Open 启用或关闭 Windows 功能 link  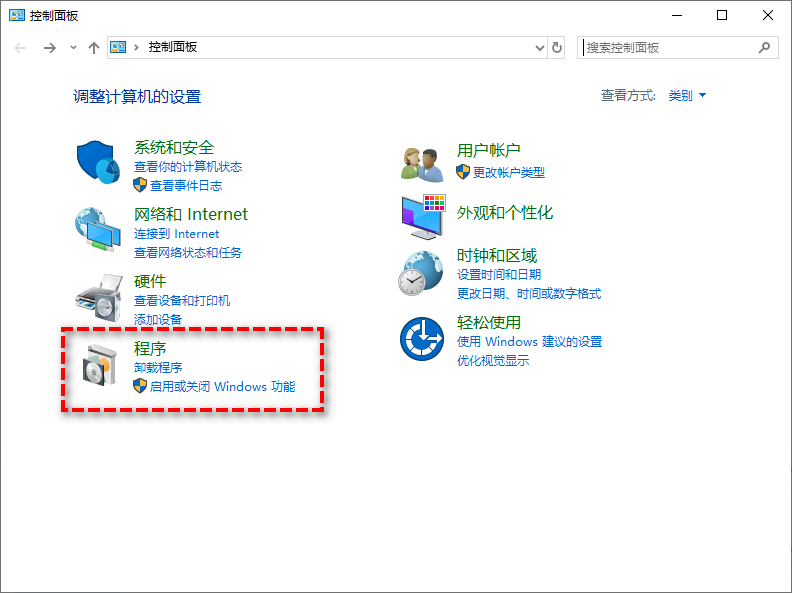222,386
